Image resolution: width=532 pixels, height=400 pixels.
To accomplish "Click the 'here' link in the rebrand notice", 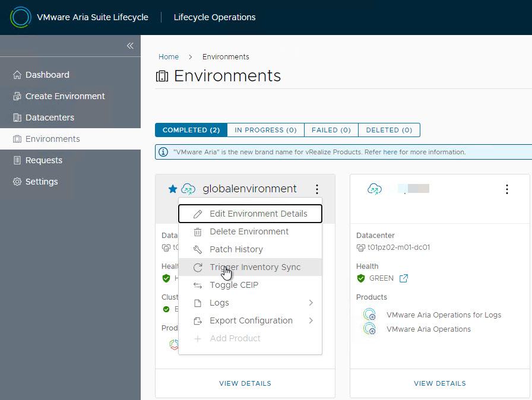I will coord(390,151).
